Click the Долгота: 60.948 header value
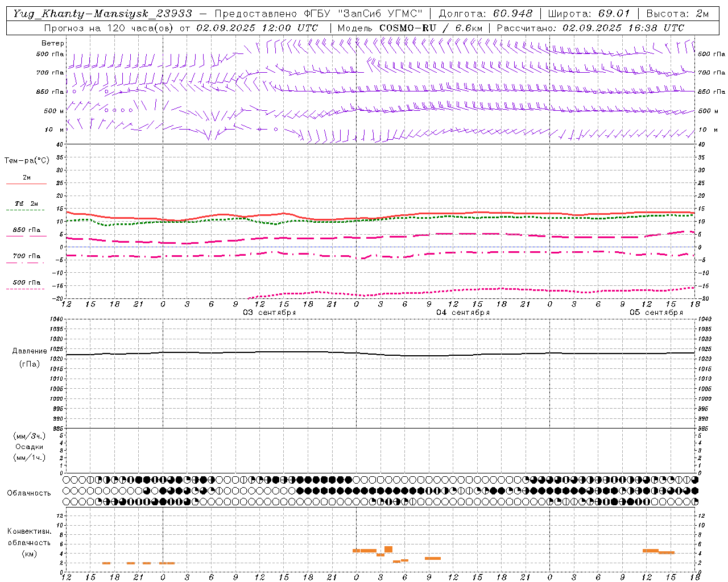Image resolution: width=728 pixels, height=582 pixels. coord(486,14)
